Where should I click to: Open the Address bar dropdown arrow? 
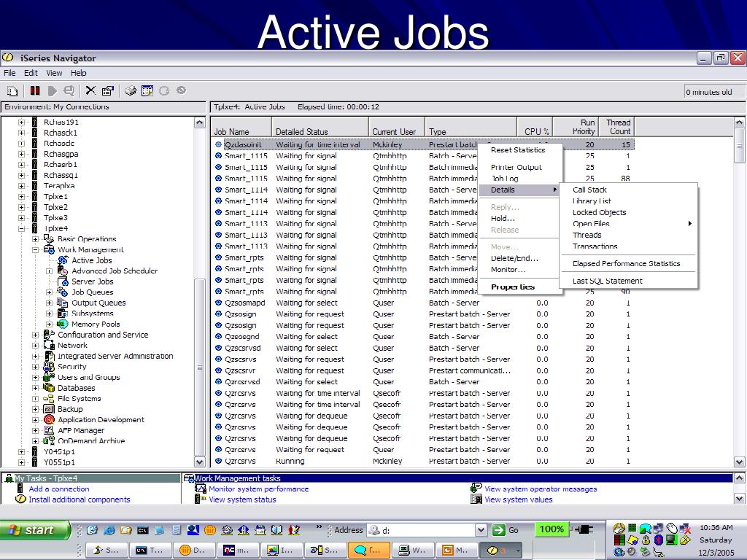(481, 530)
